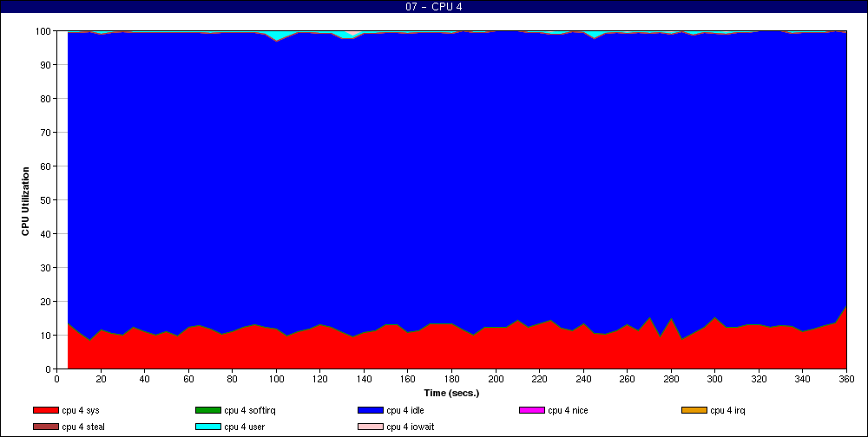Click the pink cpu 4 iowait legend swatch
The width and height of the screenshot is (868, 437).
click(x=370, y=427)
